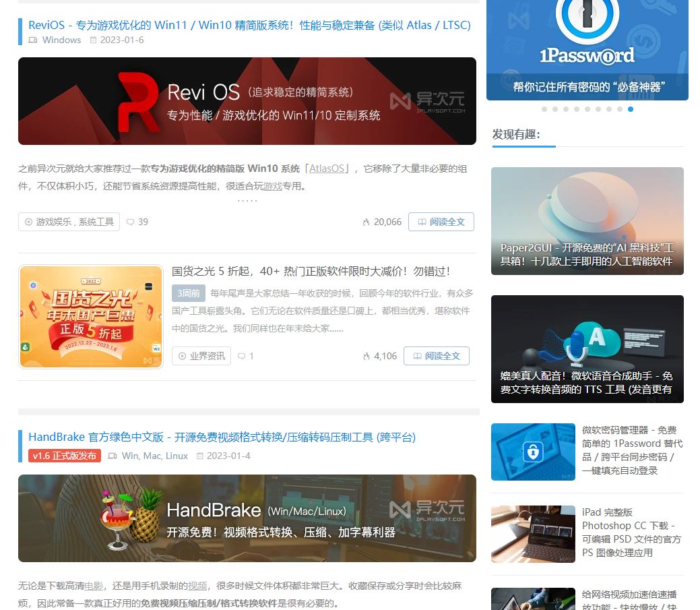This screenshot has height=610, width=700.
Task: Click the 1Password banner image
Action: click(x=587, y=50)
